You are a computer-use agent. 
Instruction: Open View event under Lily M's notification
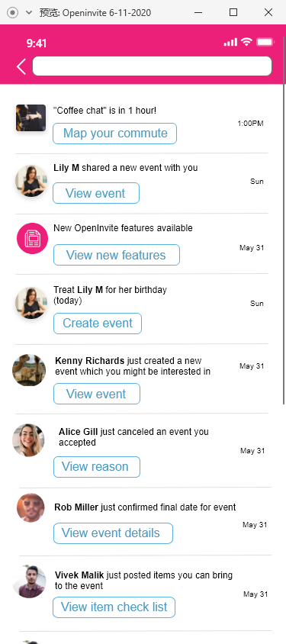(96, 193)
